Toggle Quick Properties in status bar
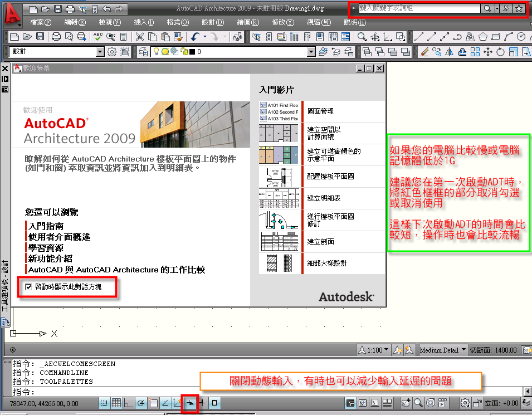The height and width of the screenshot is (415, 532). coord(214,403)
